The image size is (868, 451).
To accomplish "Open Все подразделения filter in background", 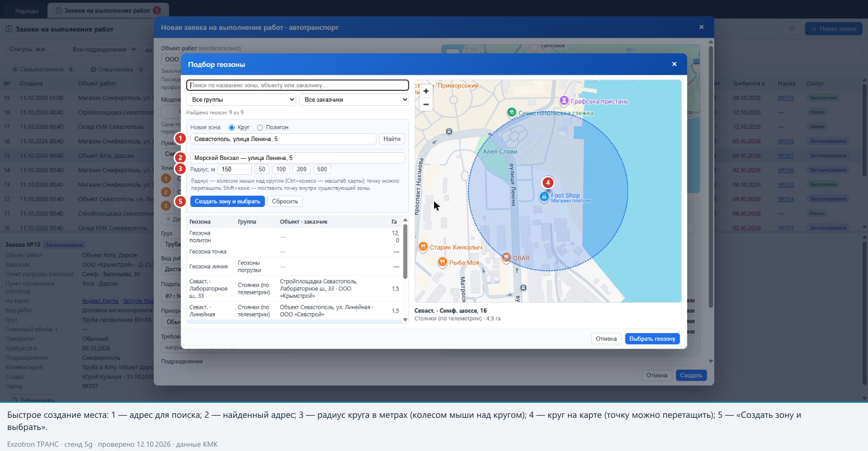I will click(103, 49).
